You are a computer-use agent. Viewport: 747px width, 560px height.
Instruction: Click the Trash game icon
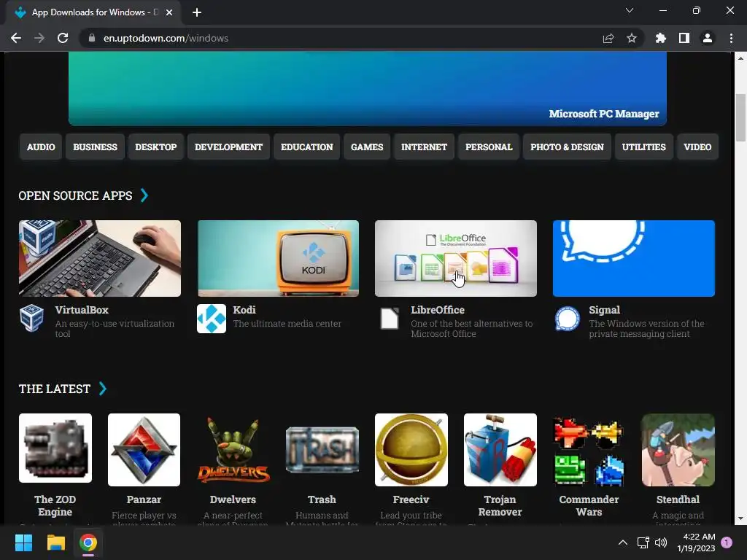322,449
